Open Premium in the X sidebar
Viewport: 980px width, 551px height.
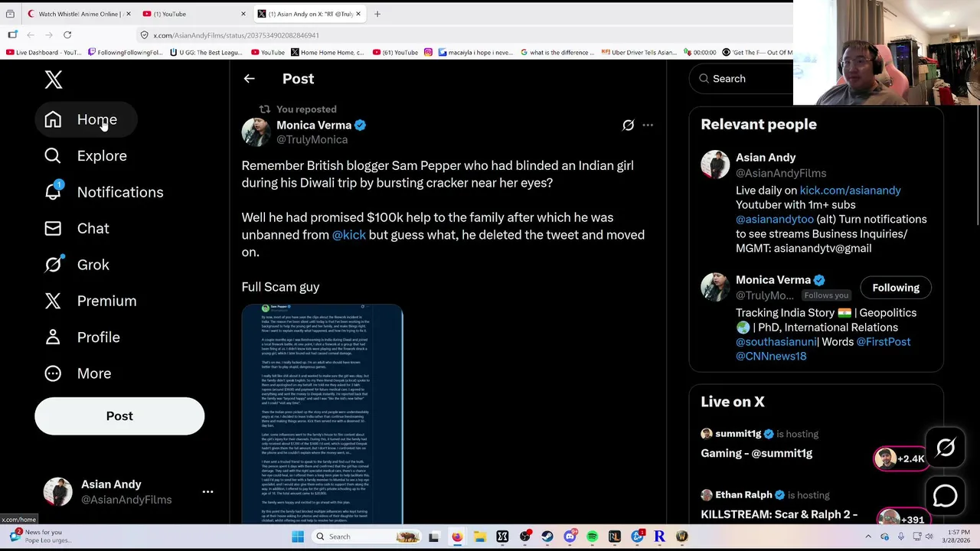(90, 301)
